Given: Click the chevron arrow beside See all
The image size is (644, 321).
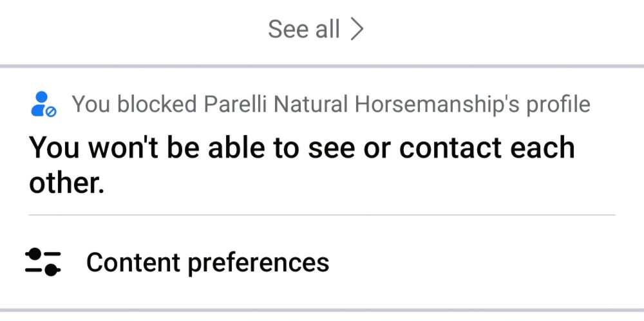Looking at the screenshot, I should (357, 29).
